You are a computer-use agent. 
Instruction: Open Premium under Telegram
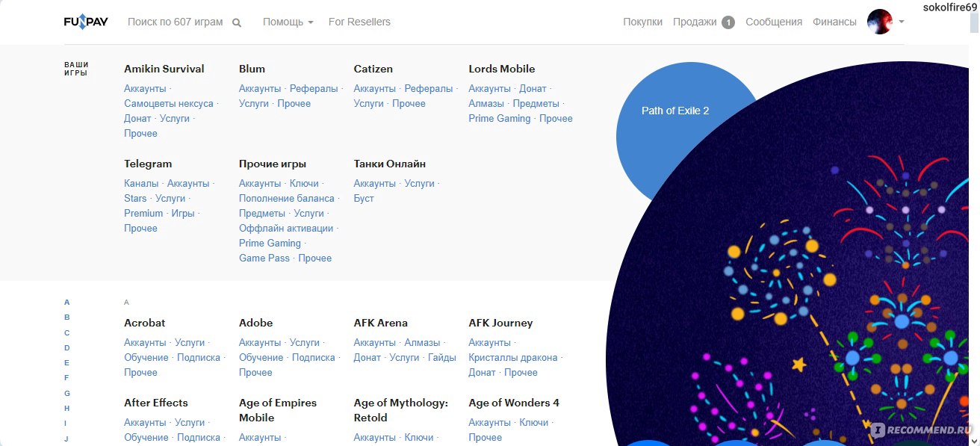point(143,213)
